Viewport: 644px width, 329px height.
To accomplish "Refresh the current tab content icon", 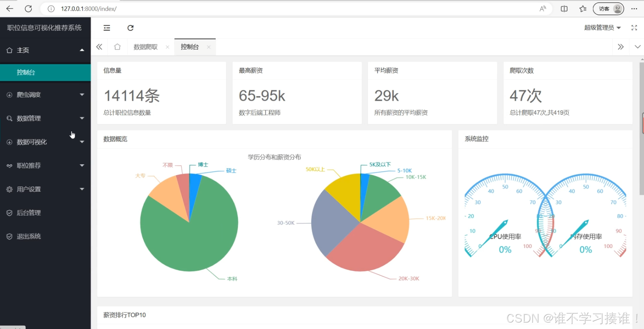I will pos(131,28).
